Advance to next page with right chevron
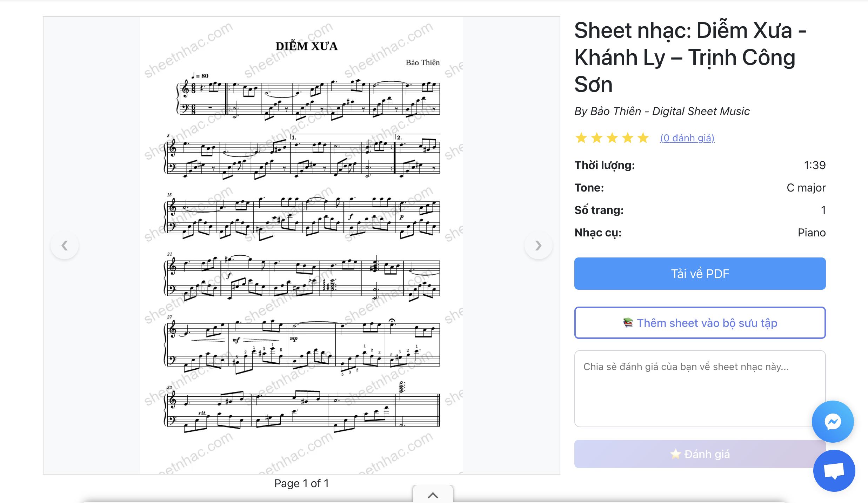Screen dimensions: 868x503 point(538,245)
